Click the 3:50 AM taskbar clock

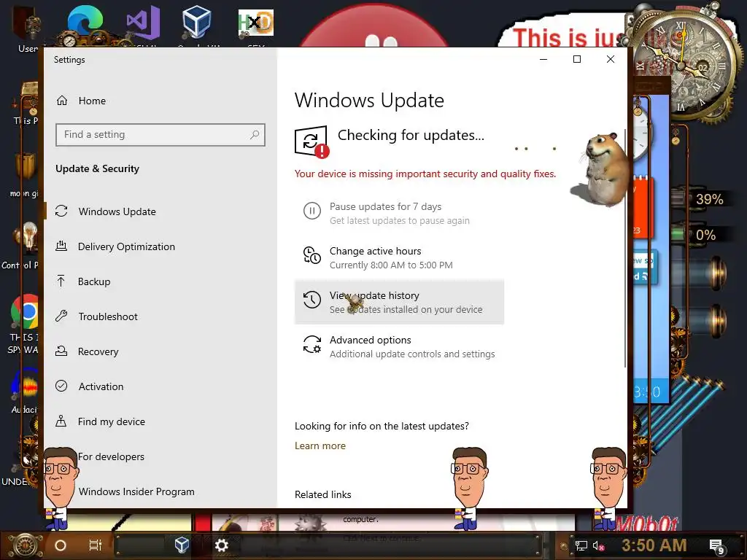coord(654,545)
